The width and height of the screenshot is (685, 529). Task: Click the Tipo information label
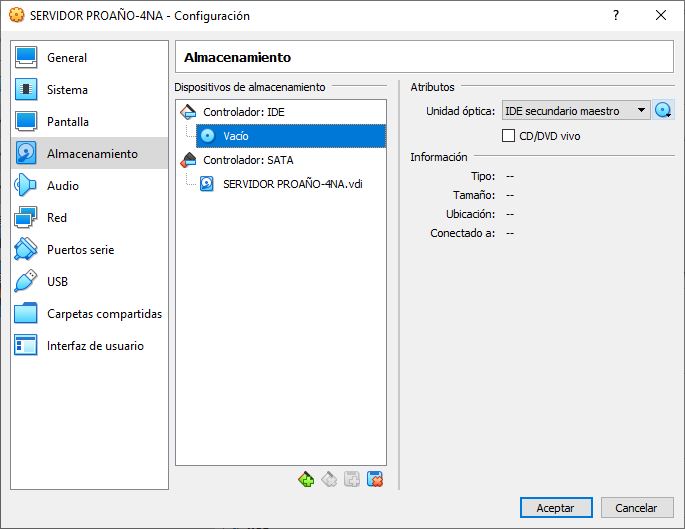[x=483, y=176]
